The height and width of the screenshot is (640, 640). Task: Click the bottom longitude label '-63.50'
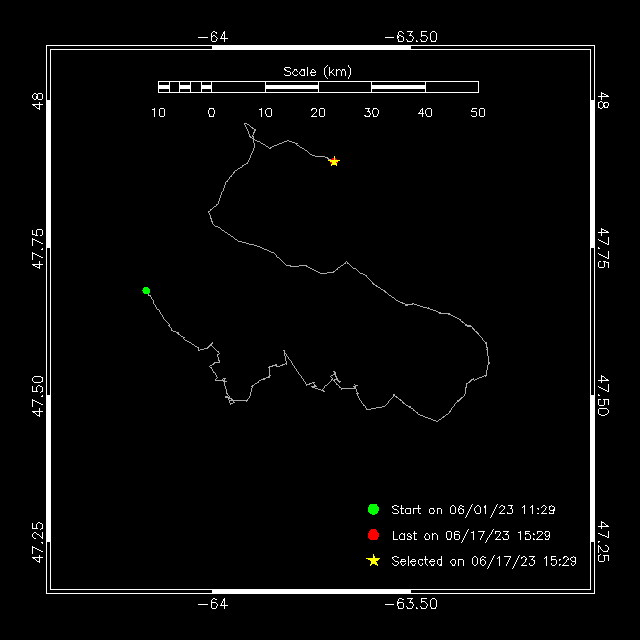[x=411, y=604]
